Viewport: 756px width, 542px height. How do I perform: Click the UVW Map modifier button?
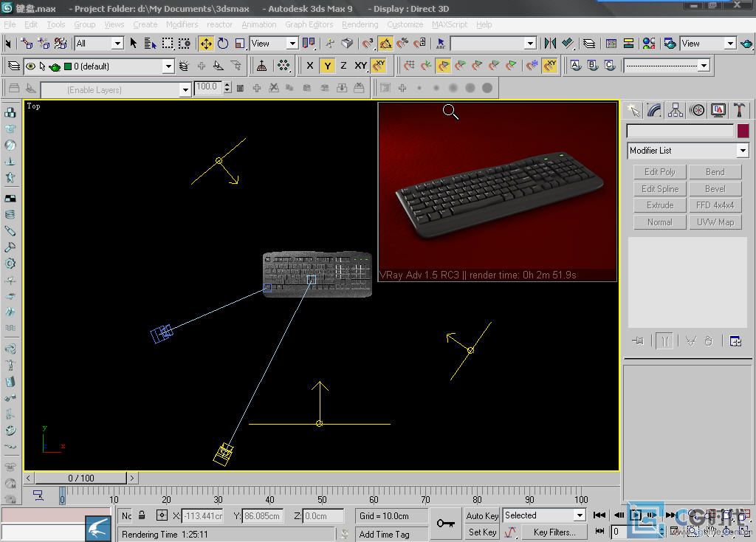715,222
